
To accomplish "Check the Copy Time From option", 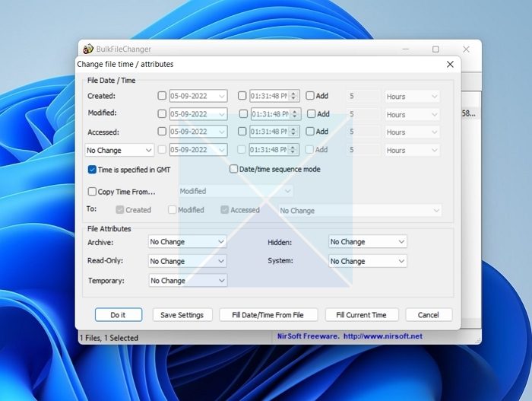I will pos(92,191).
